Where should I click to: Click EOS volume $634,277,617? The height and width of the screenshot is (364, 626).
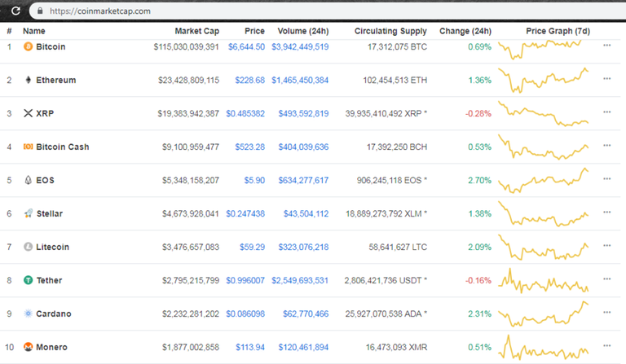point(303,180)
